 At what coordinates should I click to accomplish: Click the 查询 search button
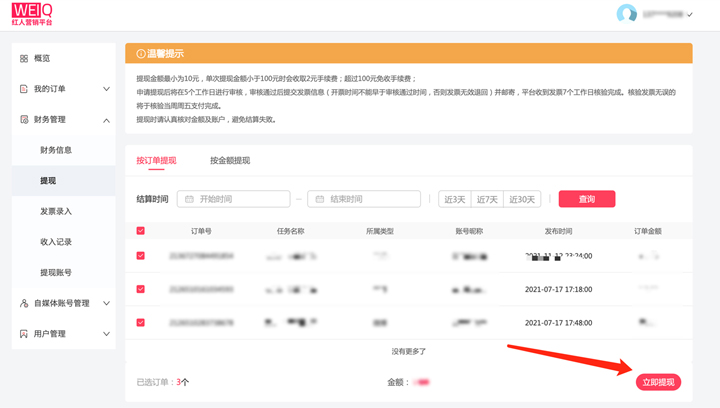586,199
